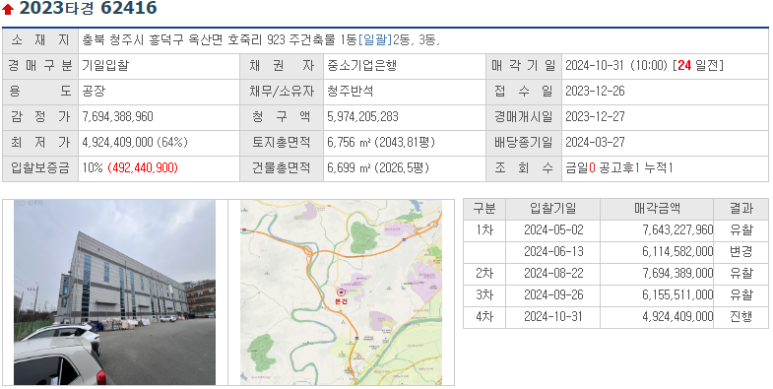Click distribution deadline 2024-03-27
The width and height of the screenshot is (773, 389).
(595, 142)
